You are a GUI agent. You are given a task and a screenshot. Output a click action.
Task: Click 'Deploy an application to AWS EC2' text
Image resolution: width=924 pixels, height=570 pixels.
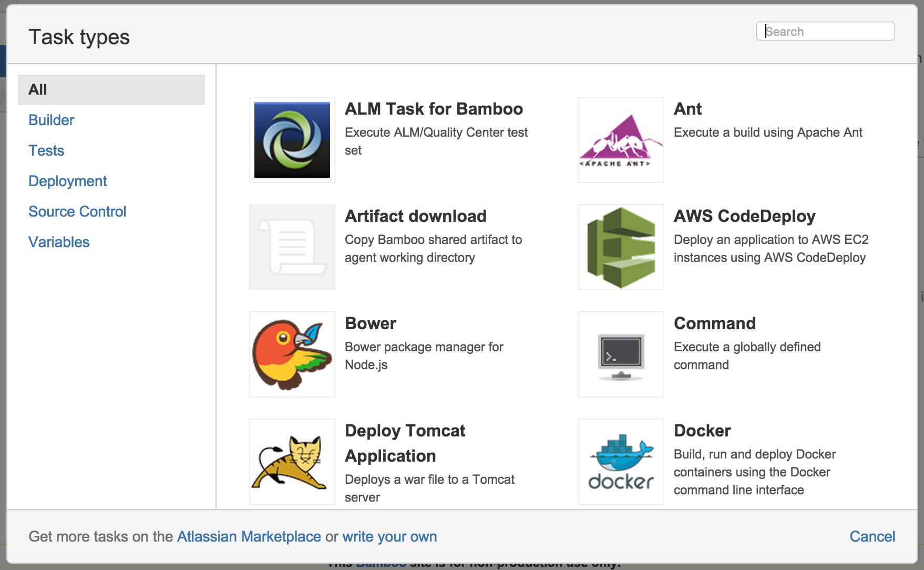point(771,249)
